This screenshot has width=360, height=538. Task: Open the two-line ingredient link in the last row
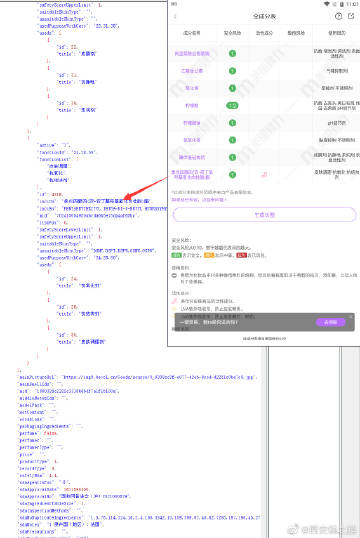(192, 175)
